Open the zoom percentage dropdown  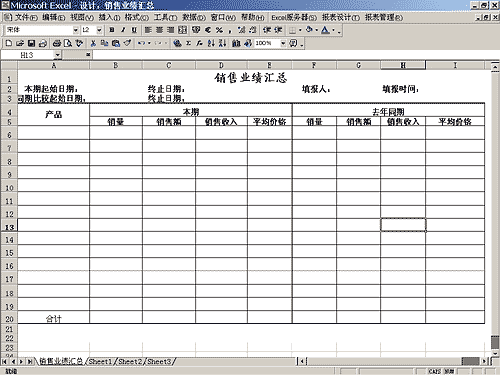pos(283,43)
